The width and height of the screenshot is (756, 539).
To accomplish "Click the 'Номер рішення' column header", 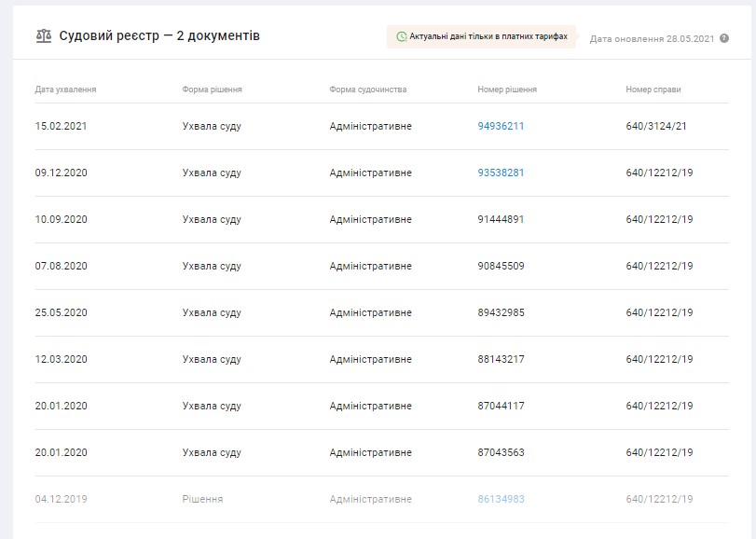I will pyautogui.click(x=507, y=90).
